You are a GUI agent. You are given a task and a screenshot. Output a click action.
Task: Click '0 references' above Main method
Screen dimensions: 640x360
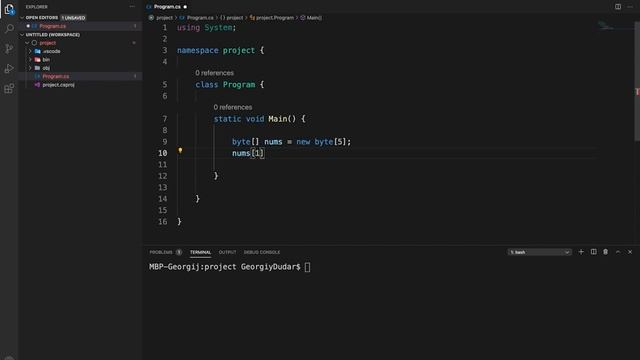pos(233,107)
